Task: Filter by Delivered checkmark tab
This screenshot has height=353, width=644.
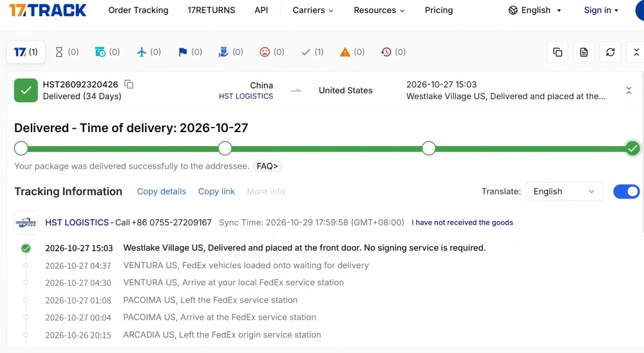Action: point(312,52)
